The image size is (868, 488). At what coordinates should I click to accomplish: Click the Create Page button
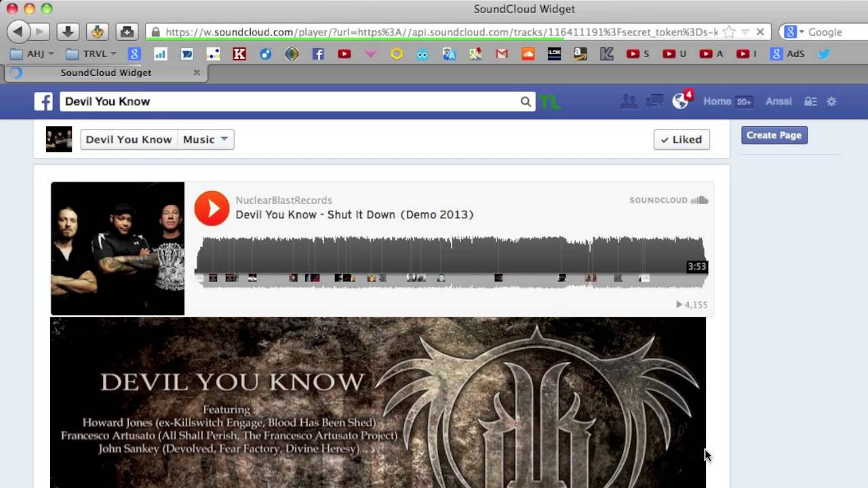coord(774,135)
